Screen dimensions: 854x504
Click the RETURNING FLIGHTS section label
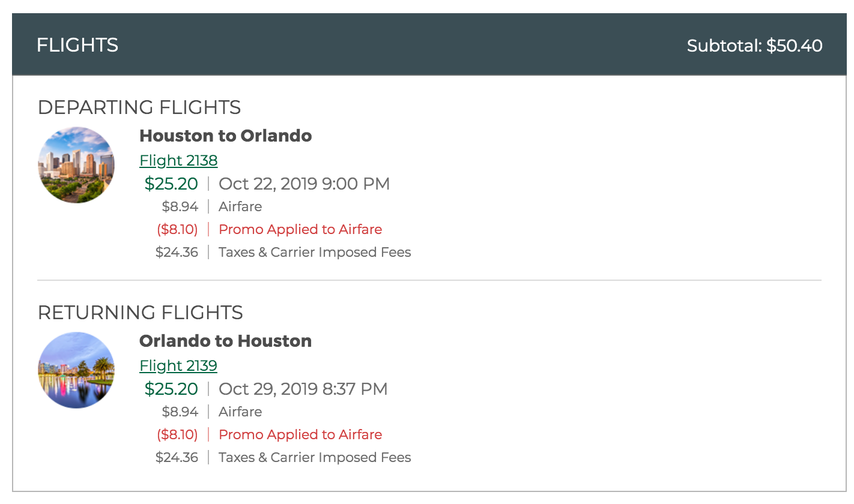[x=141, y=313]
